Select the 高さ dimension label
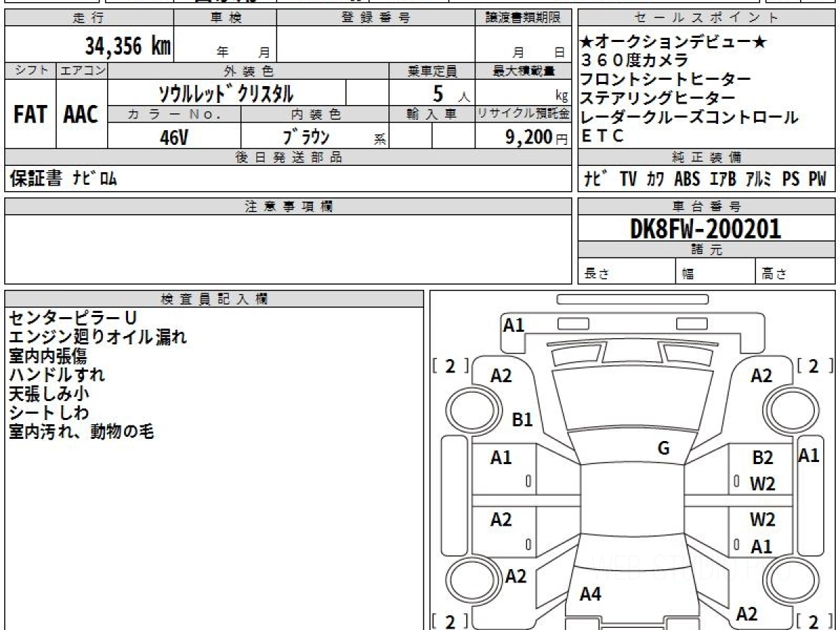The width and height of the screenshot is (840, 630). coord(773,274)
